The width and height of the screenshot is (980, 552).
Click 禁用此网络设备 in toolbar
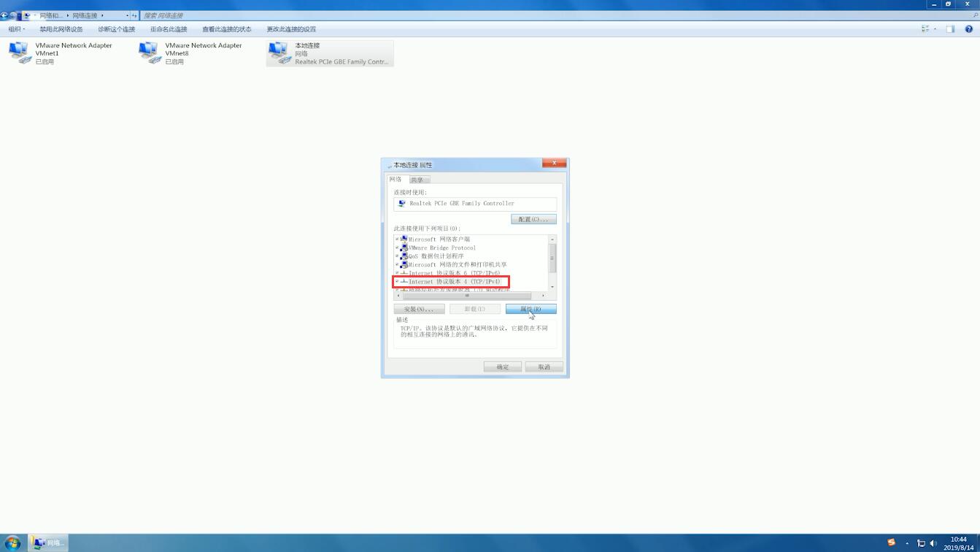tap(61, 29)
